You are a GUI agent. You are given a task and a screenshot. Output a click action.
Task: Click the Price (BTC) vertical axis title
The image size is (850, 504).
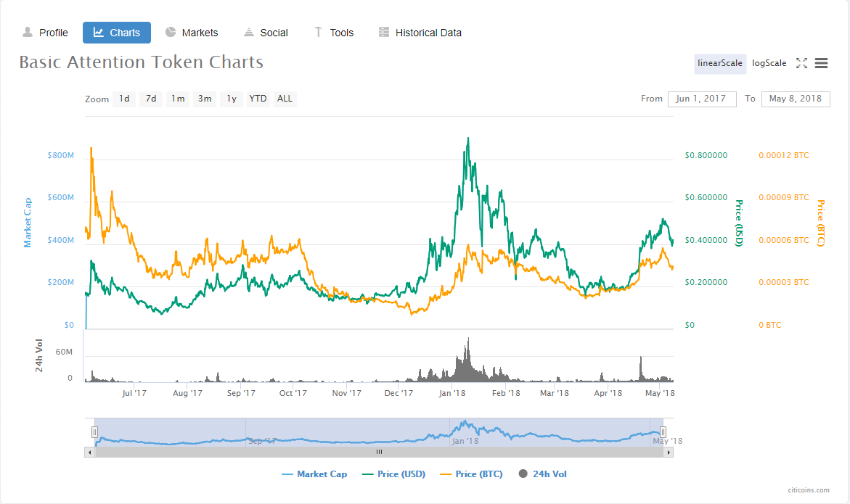point(821,223)
